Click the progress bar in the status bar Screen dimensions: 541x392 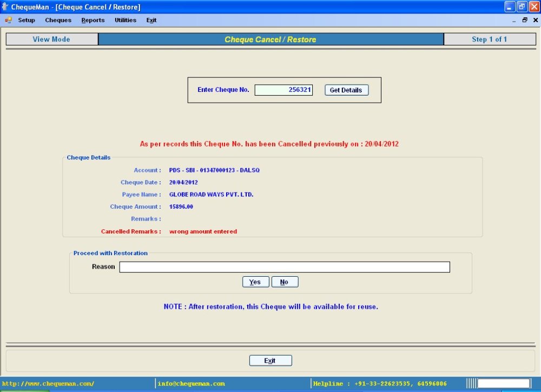click(503, 384)
